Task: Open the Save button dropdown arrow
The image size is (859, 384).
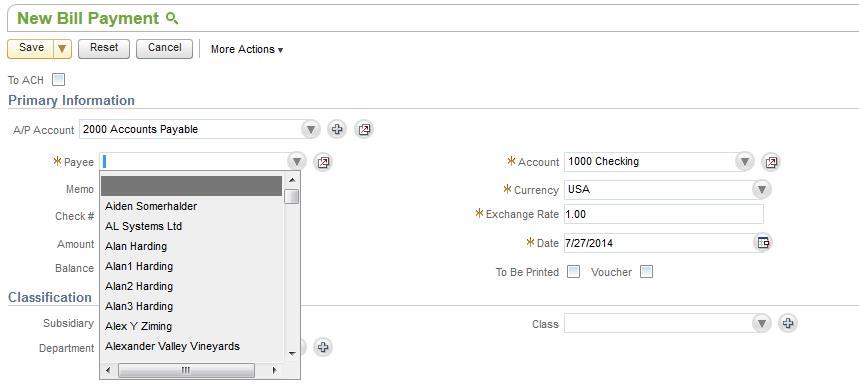Action: pos(62,48)
